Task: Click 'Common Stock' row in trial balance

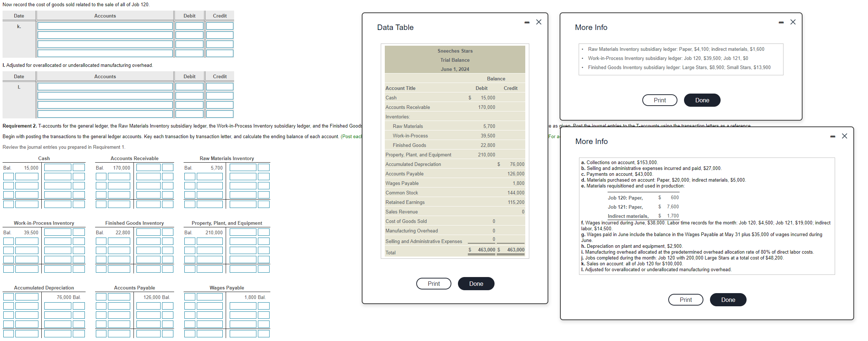Action: (455, 193)
